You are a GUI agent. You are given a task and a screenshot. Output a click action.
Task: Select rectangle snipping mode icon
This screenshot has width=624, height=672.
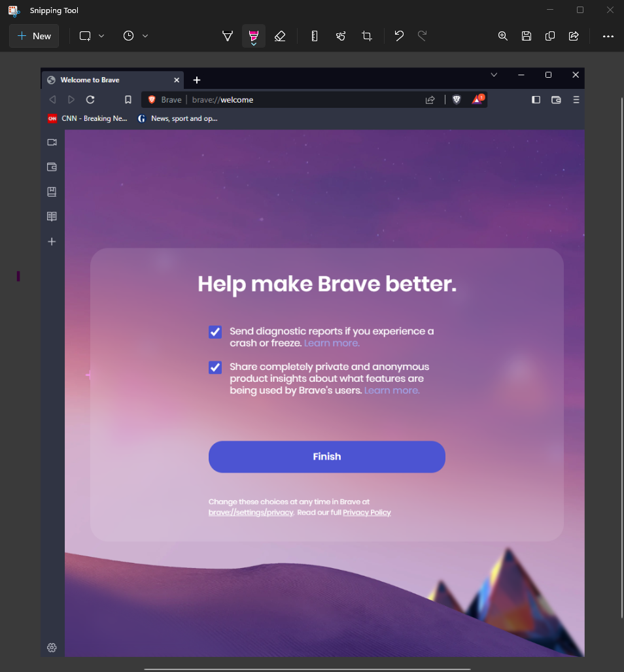tap(85, 36)
